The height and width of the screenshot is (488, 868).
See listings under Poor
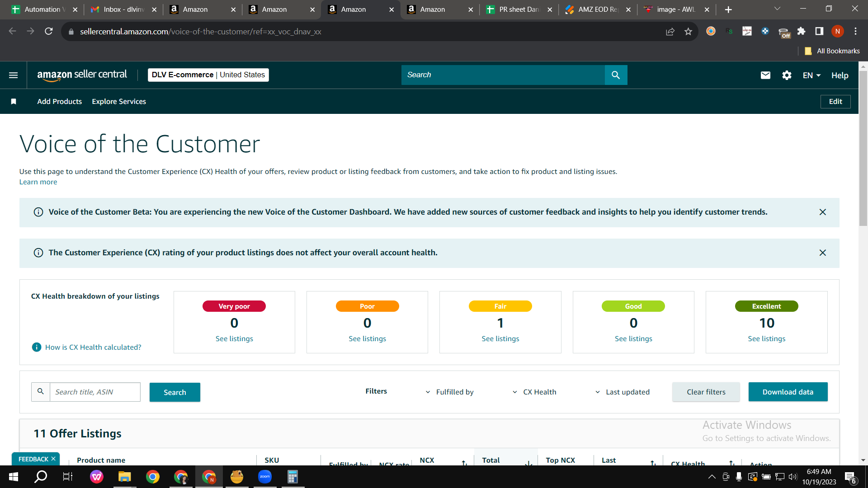pyautogui.click(x=368, y=339)
